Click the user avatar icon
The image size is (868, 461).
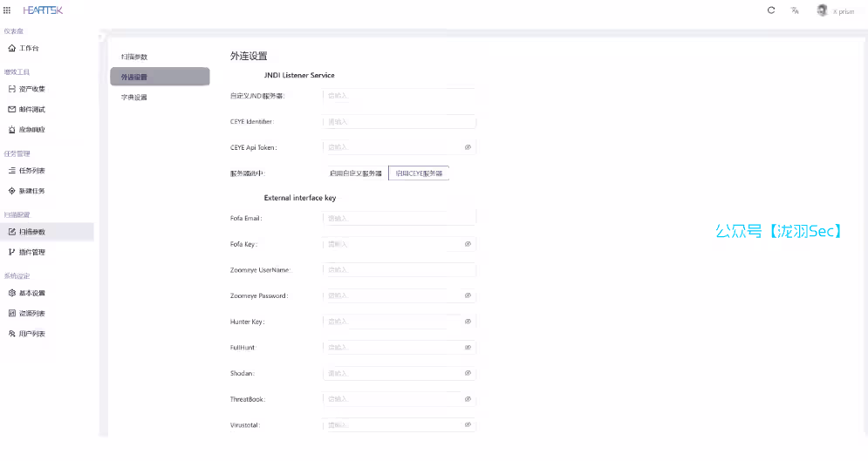822,10
